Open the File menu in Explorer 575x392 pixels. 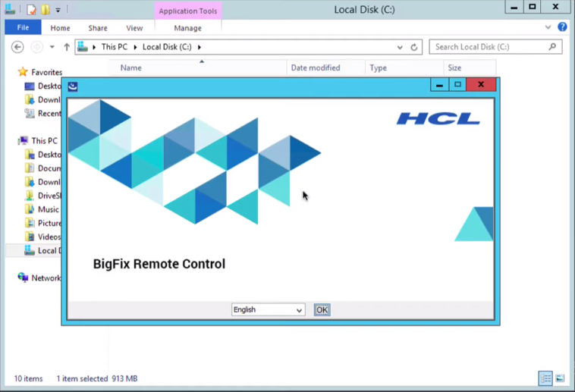(23, 27)
